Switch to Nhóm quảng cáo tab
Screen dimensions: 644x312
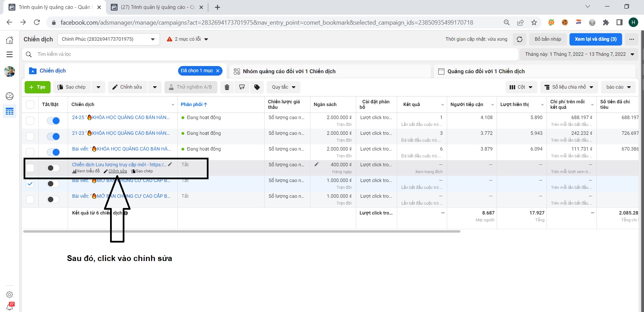pos(289,71)
